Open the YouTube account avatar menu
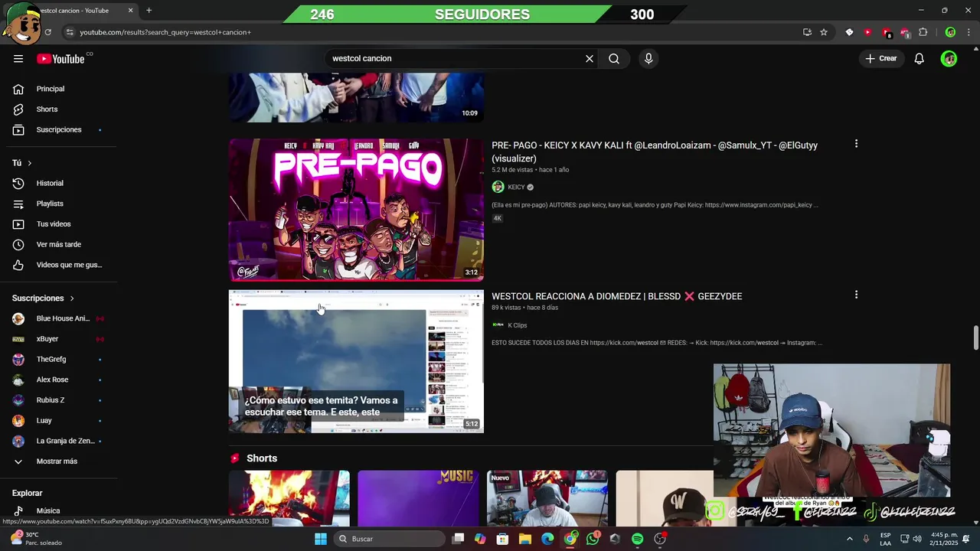The height and width of the screenshot is (551, 980). [949, 59]
